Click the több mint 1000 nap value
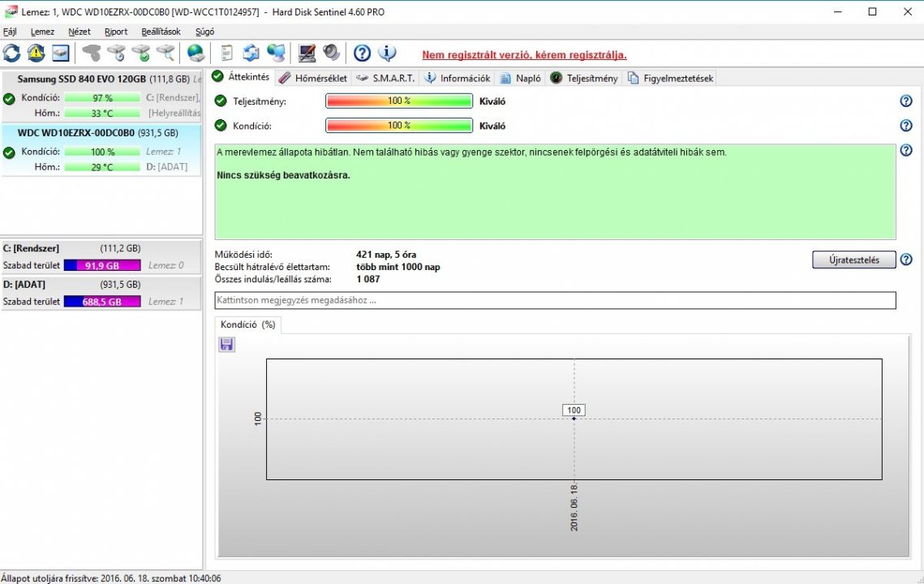 [x=398, y=267]
